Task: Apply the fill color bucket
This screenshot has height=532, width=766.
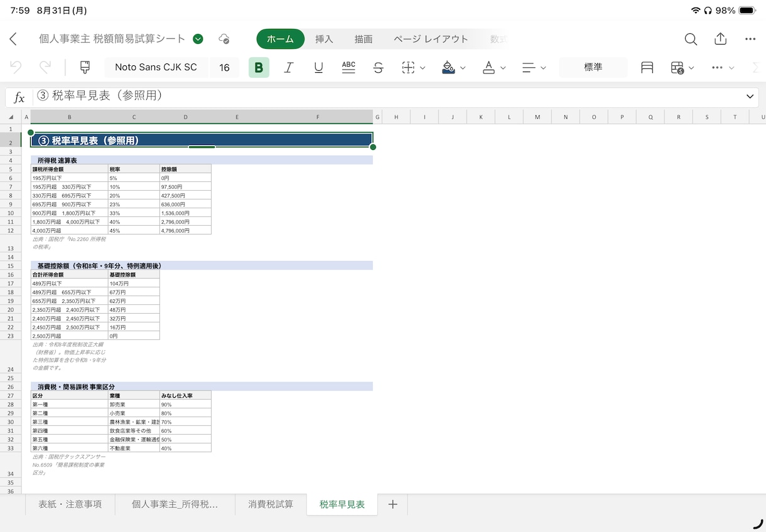Action: pyautogui.click(x=448, y=68)
